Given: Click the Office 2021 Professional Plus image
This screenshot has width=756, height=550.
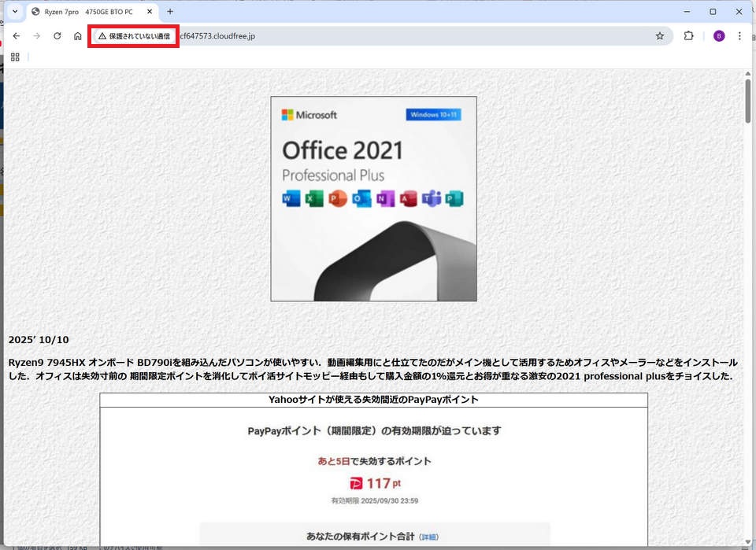Looking at the screenshot, I should (373, 198).
